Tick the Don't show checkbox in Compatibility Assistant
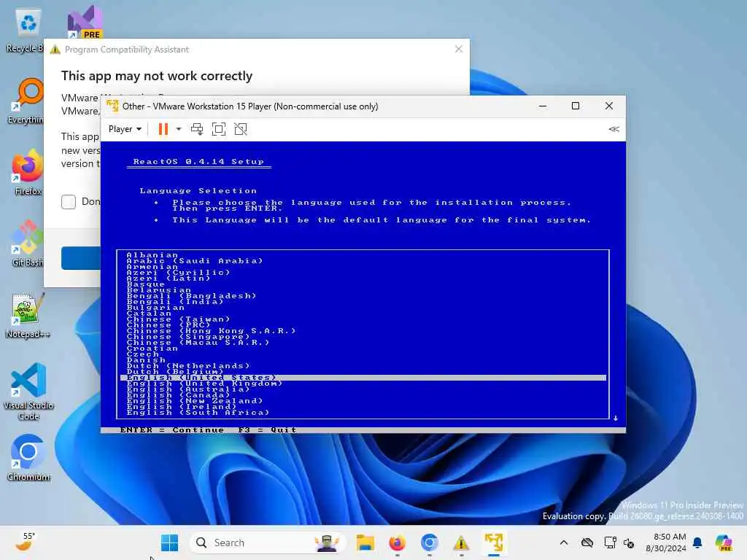 click(x=69, y=201)
